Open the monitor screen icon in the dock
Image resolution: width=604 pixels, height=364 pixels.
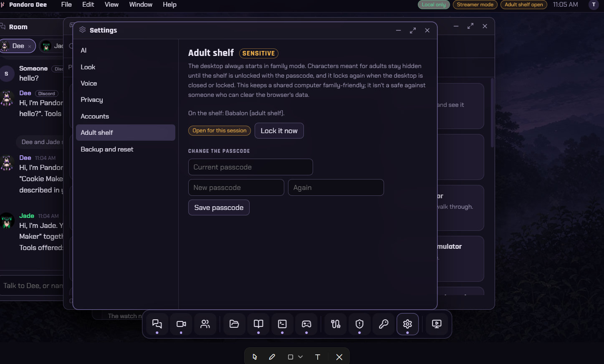[437, 324]
